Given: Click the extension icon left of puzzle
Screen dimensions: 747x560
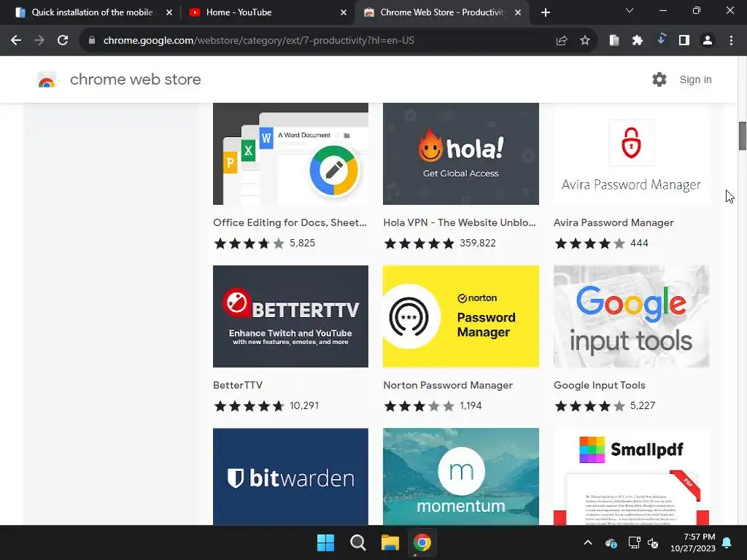Looking at the screenshot, I should (x=614, y=41).
